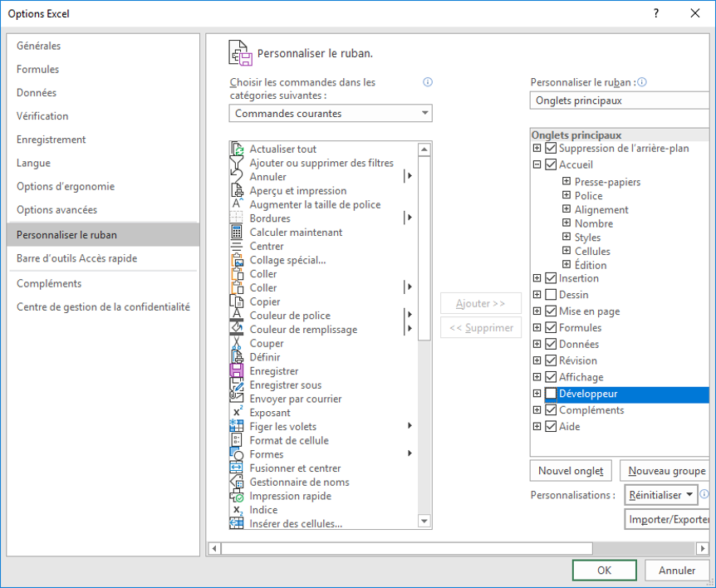
Task: Open the Réinitialiser dropdown button
Action: click(660, 495)
